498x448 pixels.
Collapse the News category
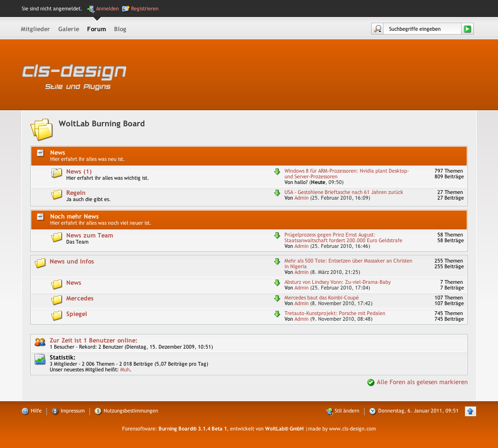click(40, 153)
